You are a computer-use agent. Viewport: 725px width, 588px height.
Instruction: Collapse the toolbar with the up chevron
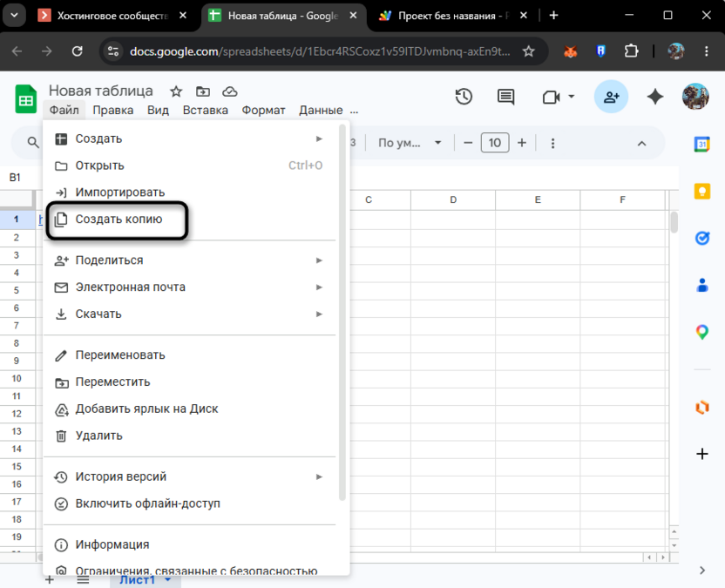click(641, 144)
